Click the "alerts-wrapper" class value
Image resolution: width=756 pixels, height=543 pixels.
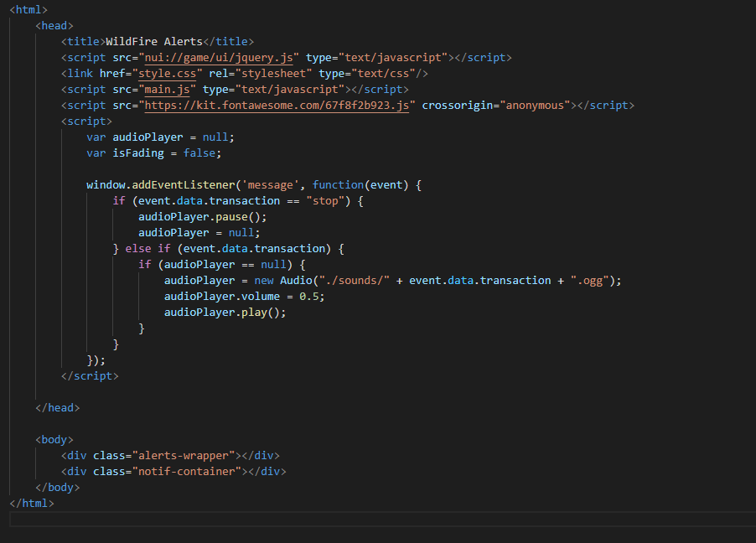click(183, 456)
